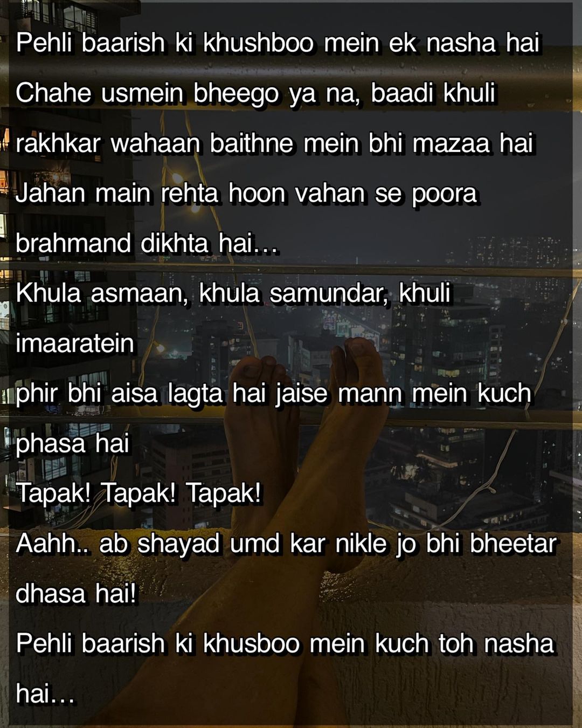This screenshot has height=728, width=582.
Task: Click the word "nasha" in the first line
Action: point(461,43)
